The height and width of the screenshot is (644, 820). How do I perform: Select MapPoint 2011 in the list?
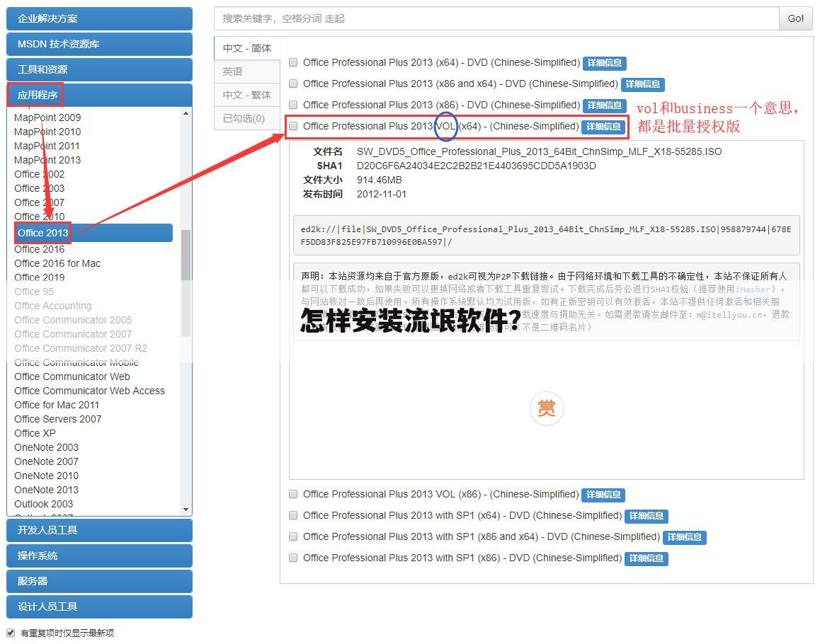47,146
